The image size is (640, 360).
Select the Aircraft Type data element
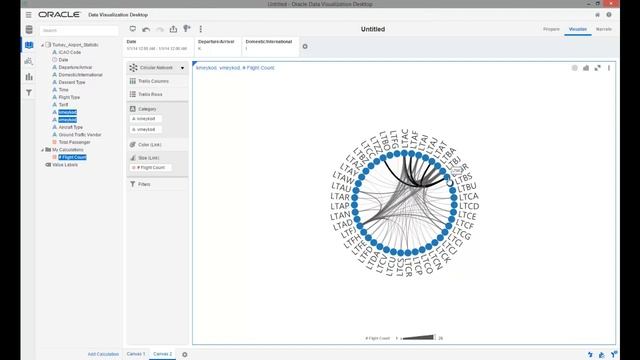click(x=71, y=127)
